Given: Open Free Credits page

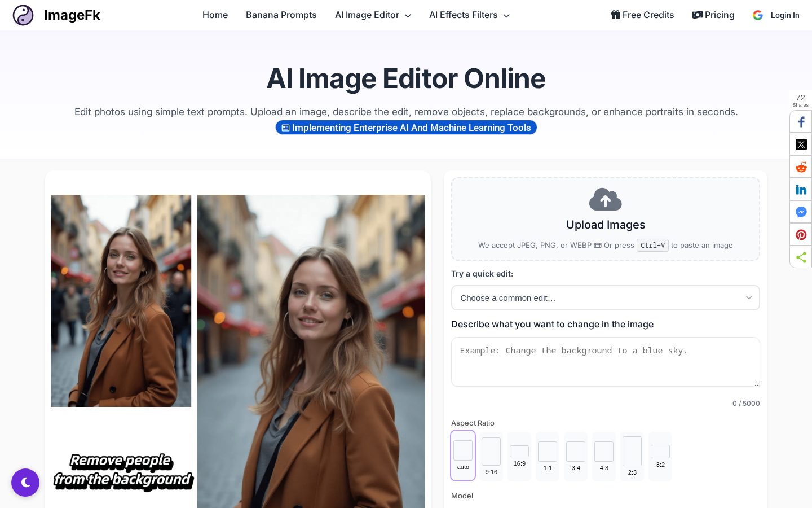Looking at the screenshot, I should point(642,15).
